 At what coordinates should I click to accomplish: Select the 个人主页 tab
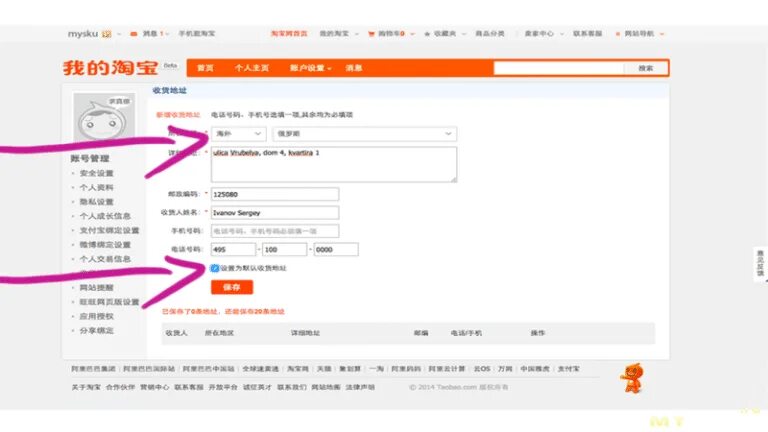click(252, 68)
